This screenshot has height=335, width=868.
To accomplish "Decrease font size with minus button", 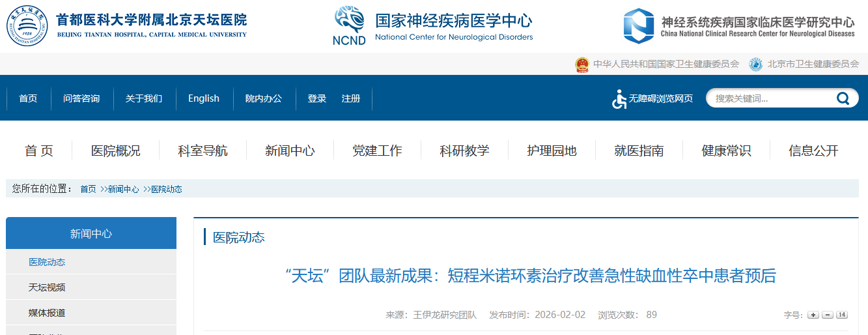I will pyautogui.click(x=827, y=315).
